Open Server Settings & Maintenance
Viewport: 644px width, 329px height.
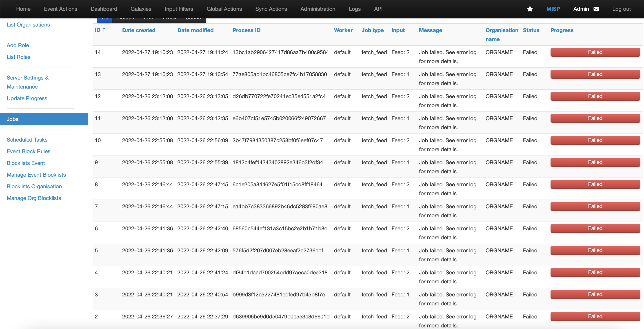[27, 82]
